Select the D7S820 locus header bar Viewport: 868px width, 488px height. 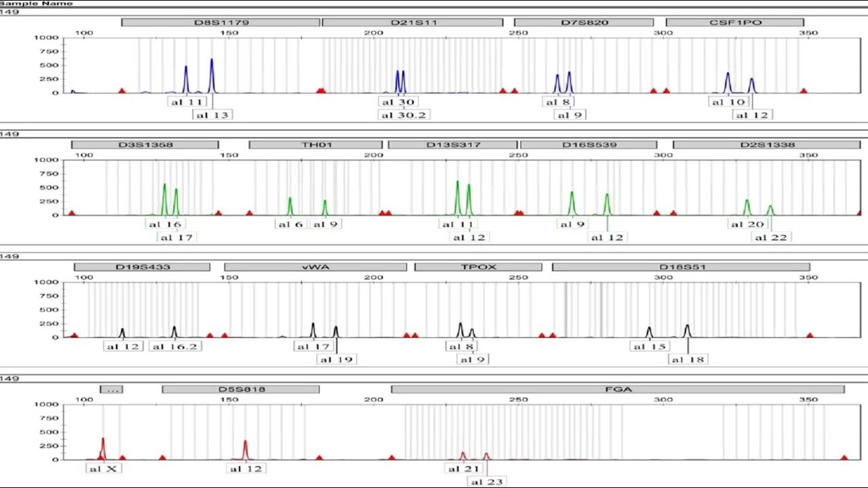[x=584, y=22]
